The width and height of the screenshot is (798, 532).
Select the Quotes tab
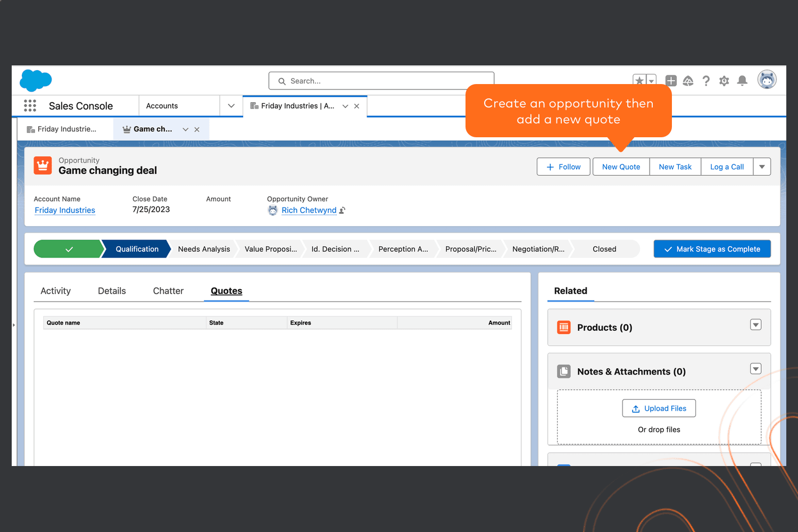click(x=227, y=291)
